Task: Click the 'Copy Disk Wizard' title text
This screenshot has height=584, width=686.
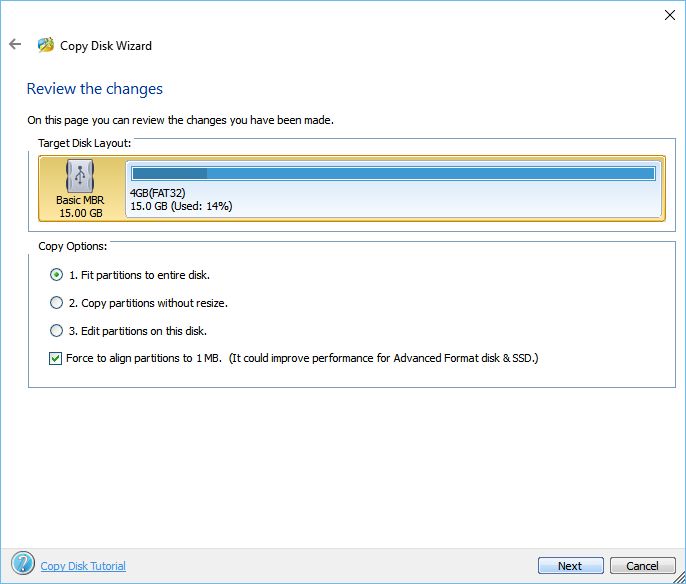Action: pyautogui.click(x=106, y=46)
